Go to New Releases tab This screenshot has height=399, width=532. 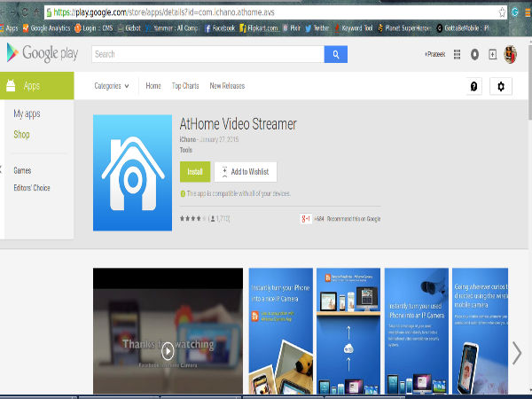(x=227, y=86)
